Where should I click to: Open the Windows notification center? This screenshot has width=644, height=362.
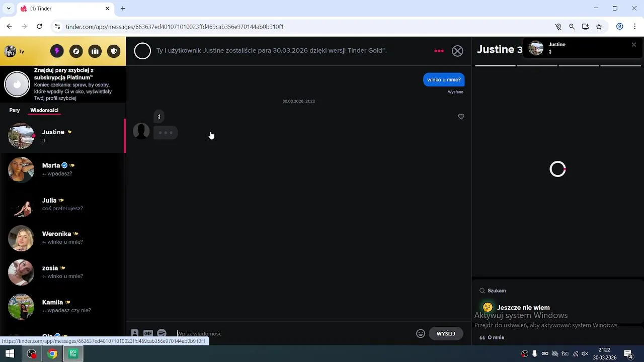[628, 354]
